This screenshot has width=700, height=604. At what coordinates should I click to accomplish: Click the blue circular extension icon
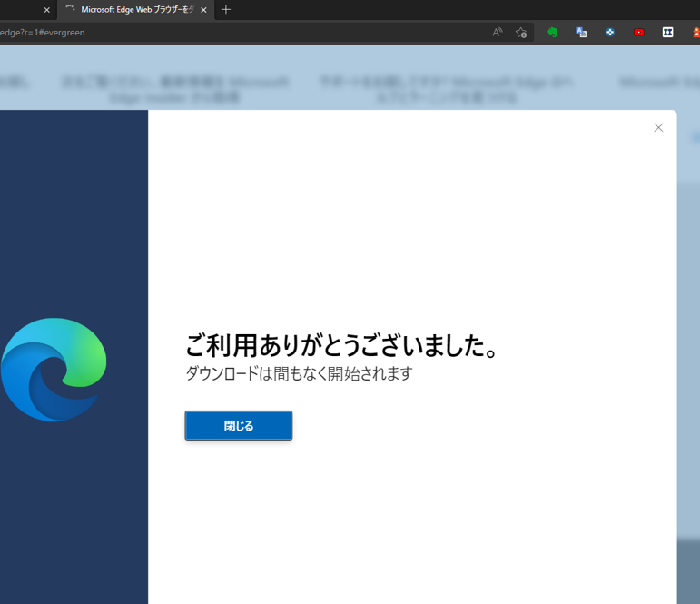point(610,32)
